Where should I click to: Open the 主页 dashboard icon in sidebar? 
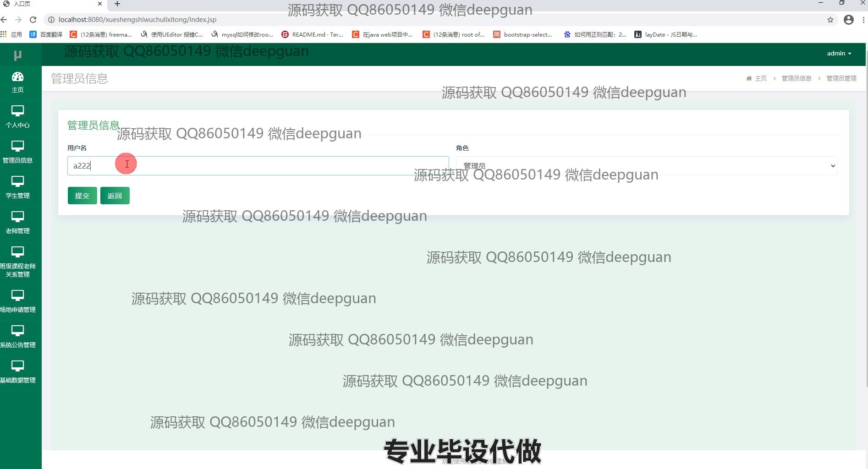[17, 77]
